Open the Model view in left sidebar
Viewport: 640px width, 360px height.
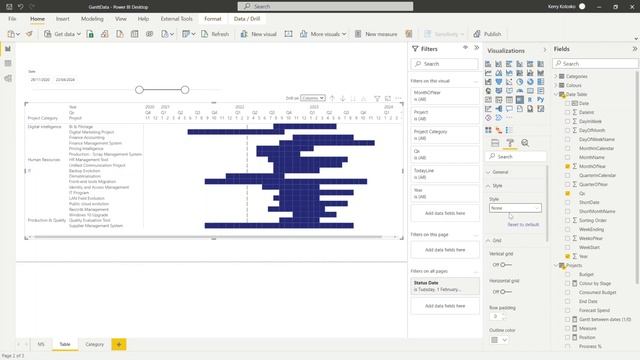[8, 78]
